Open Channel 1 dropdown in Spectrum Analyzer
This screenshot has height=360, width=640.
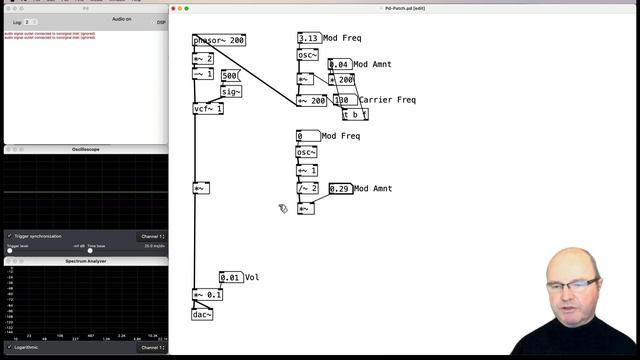pos(152,348)
